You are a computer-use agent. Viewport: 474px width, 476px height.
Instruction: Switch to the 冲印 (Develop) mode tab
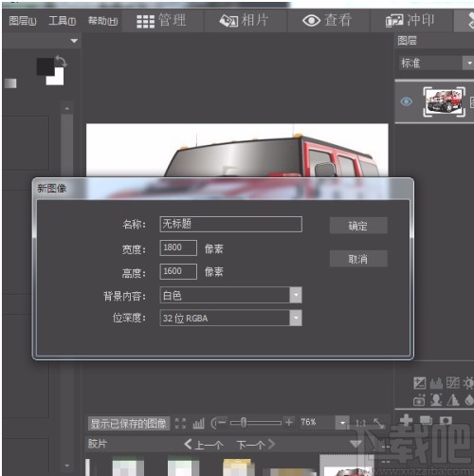click(x=410, y=21)
